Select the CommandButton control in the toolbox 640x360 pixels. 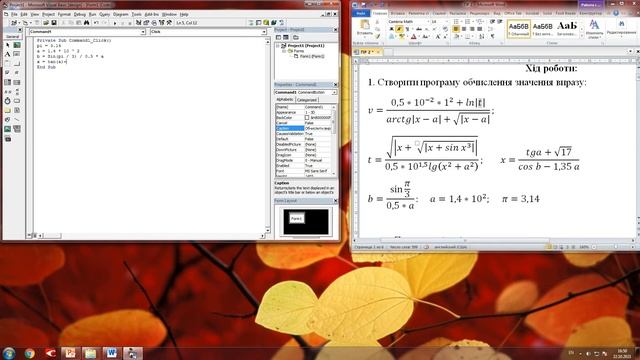pyautogui.click(x=17, y=63)
